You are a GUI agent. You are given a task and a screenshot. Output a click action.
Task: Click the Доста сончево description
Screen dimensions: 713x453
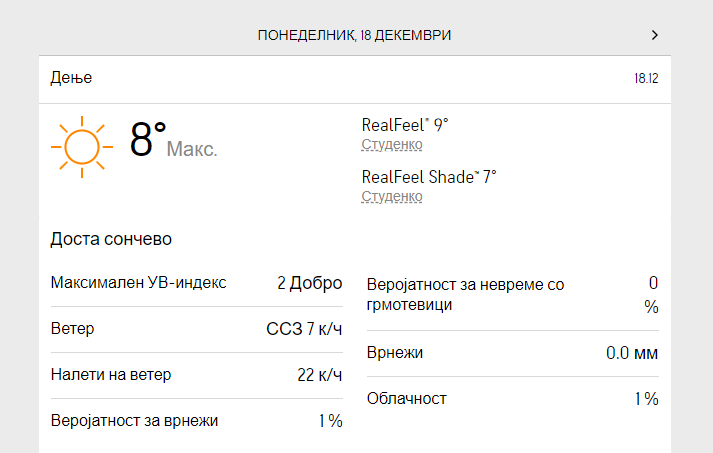pyautogui.click(x=111, y=239)
